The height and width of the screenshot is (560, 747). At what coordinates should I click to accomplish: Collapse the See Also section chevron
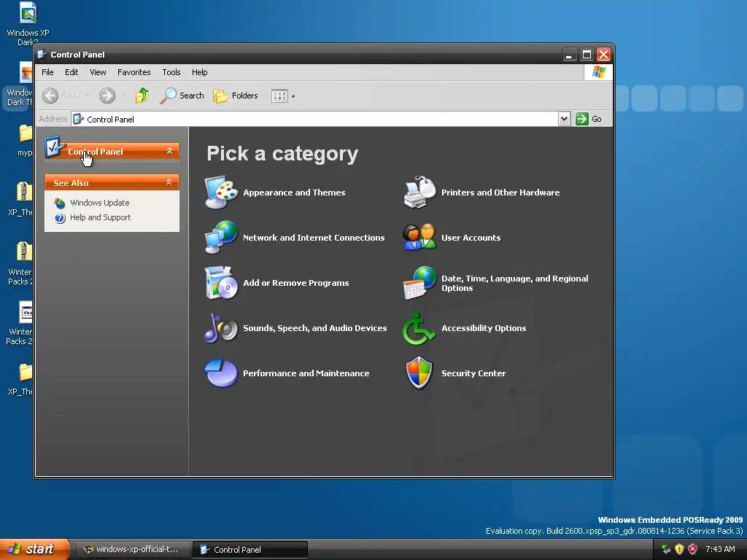tap(169, 182)
